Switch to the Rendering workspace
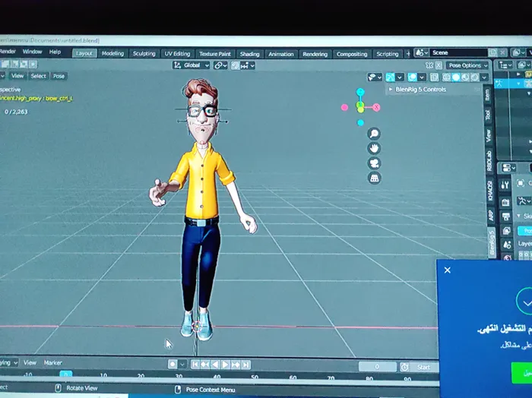The height and width of the screenshot is (398, 532). point(315,54)
